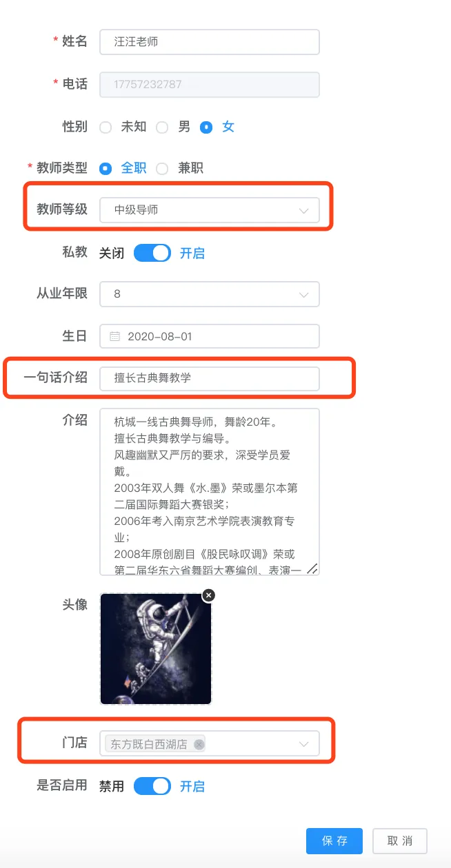Viewport: 451px width, 868px height.
Task: Choose 兼职 teacher type
Action: click(x=162, y=168)
